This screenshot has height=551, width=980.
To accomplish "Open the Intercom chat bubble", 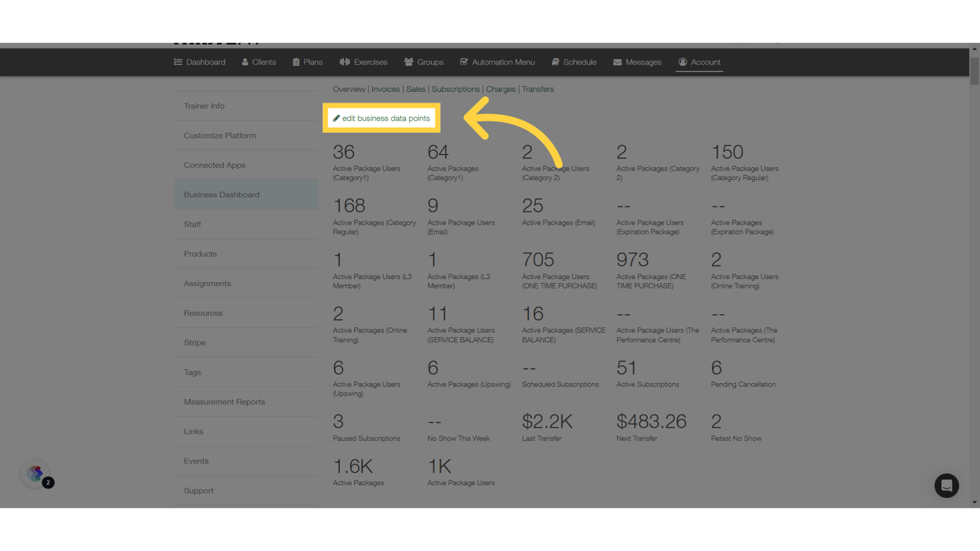I will [x=946, y=486].
